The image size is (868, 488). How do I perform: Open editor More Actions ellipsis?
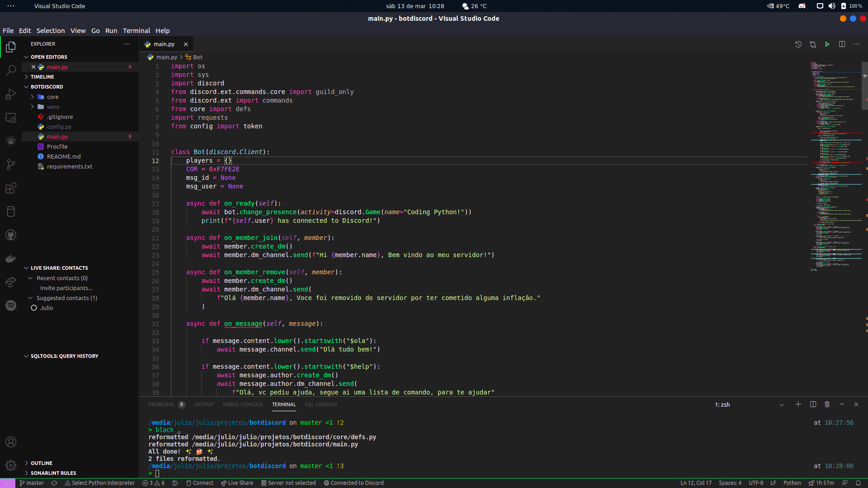(856, 44)
